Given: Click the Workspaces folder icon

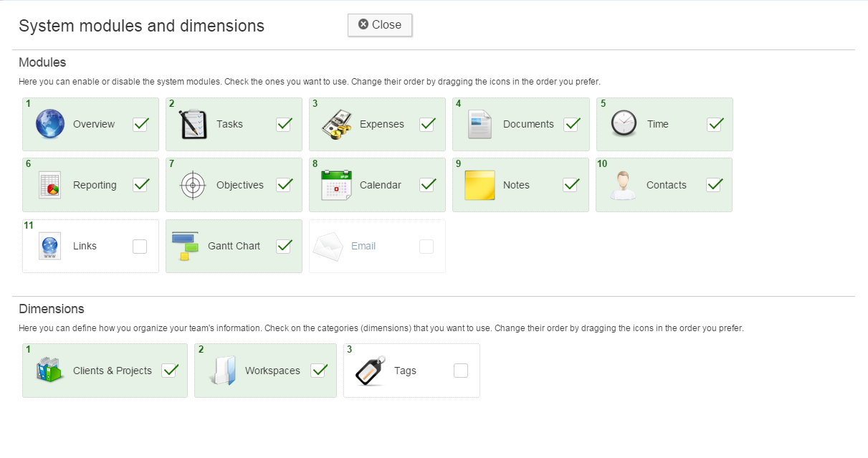Looking at the screenshot, I should pyautogui.click(x=223, y=371).
